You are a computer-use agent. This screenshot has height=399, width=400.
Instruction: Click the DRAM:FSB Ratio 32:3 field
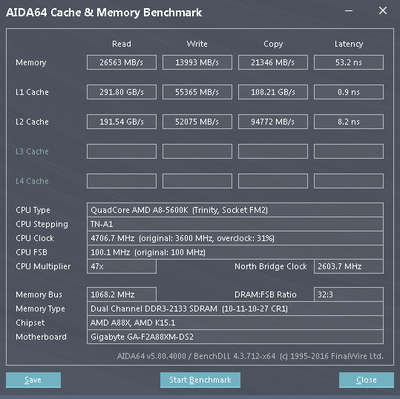[x=349, y=295]
